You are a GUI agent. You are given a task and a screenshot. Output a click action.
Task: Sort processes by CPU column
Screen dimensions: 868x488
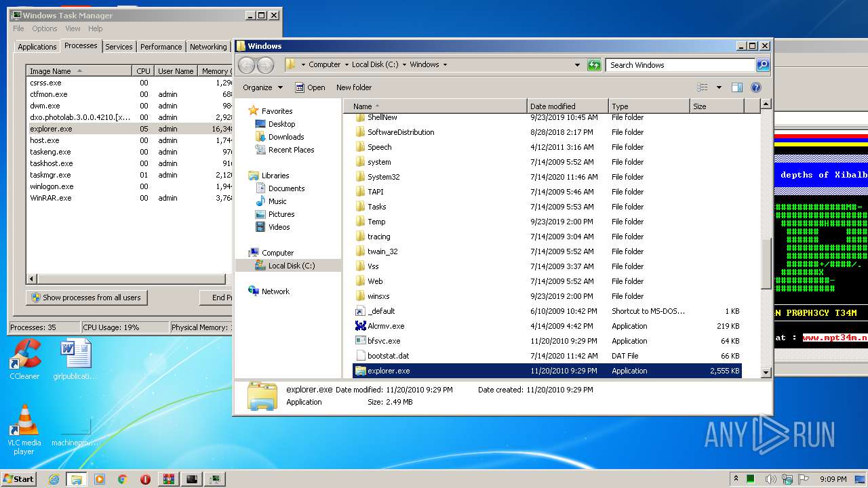(143, 70)
